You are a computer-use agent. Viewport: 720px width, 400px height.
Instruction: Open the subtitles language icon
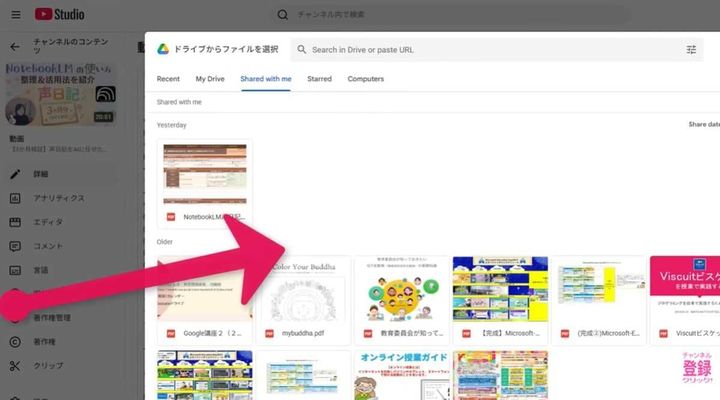pos(15,270)
